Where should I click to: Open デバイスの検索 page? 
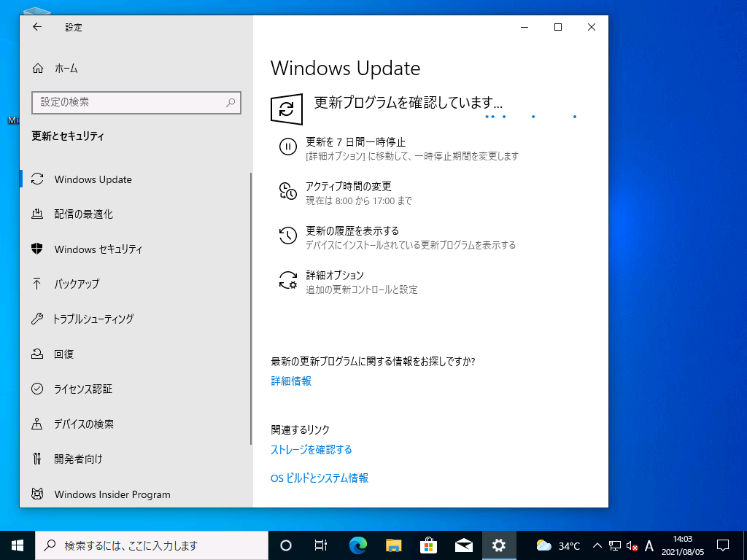pos(136,424)
